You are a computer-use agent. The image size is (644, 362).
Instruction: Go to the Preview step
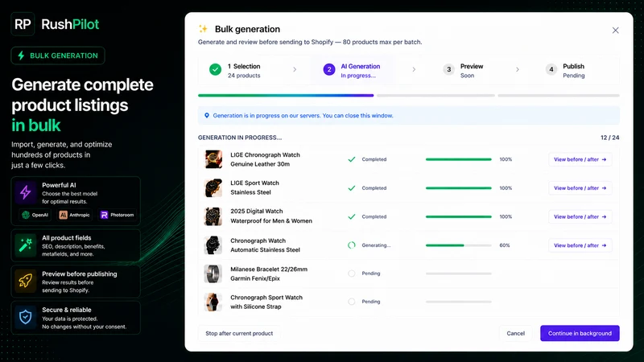point(463,70)
